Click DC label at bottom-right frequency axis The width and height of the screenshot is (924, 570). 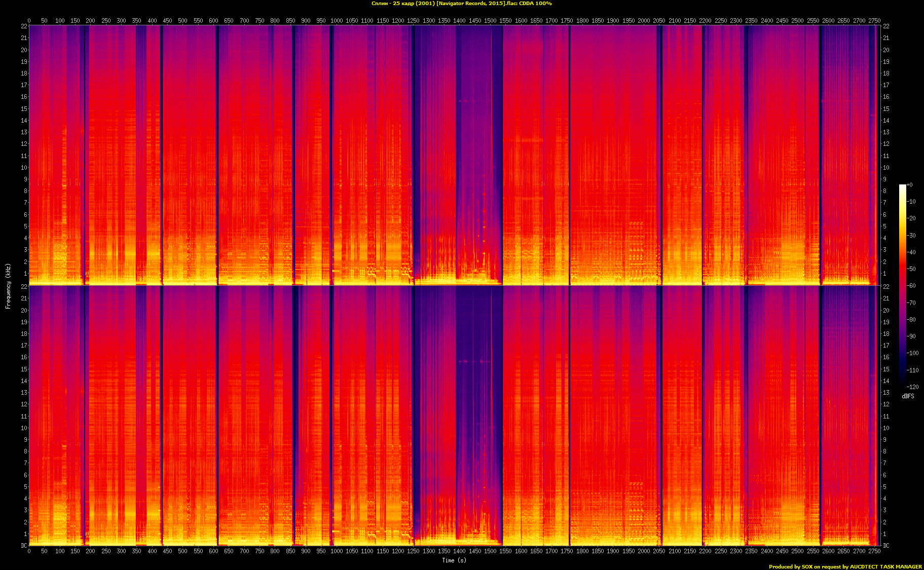point(886,546)
